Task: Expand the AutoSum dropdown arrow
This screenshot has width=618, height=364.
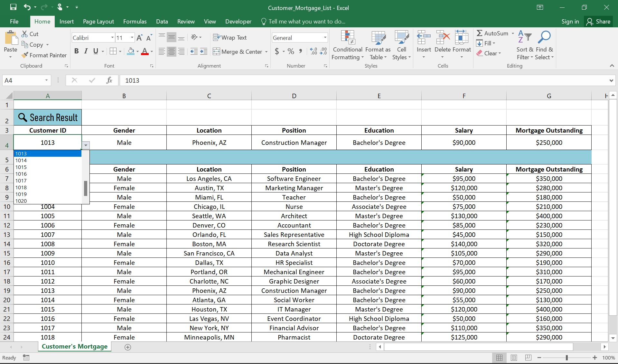Action: click(x=513, y=33)
